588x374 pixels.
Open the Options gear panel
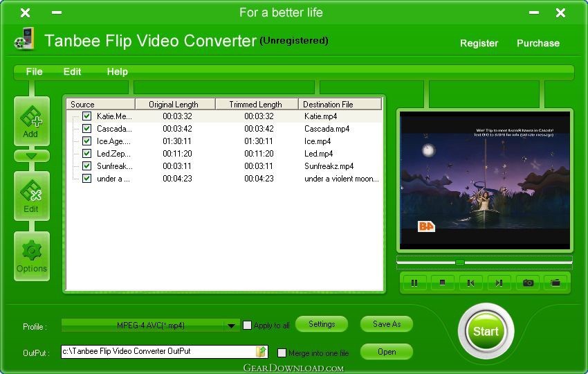(x=32, y=256)
